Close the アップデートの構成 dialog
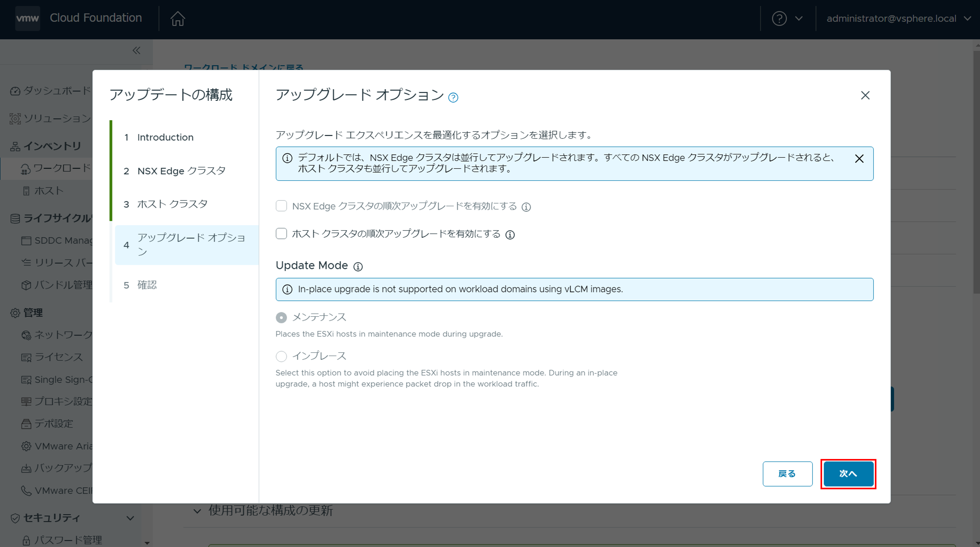The width and height of the screenshot is (980, 547). click(865, 95)
